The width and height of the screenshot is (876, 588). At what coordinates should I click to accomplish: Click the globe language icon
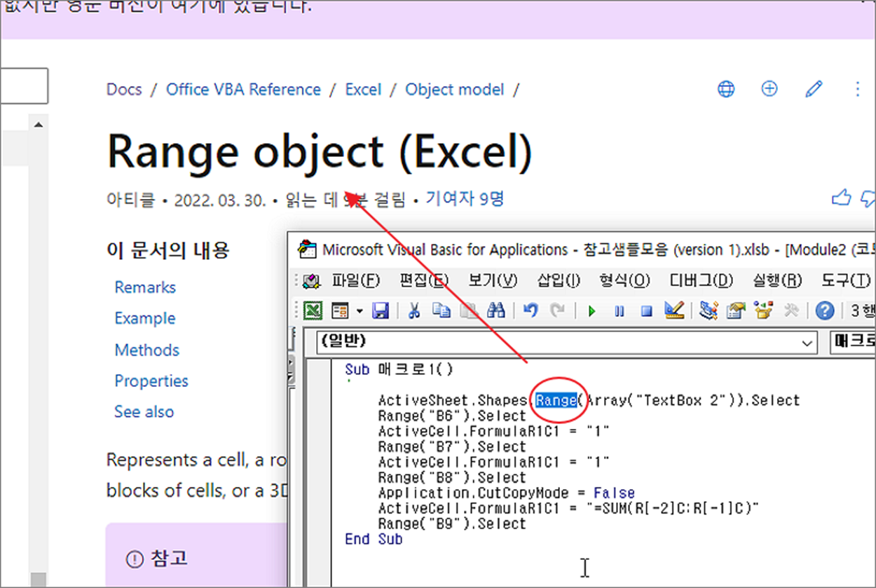coord(726,89)
